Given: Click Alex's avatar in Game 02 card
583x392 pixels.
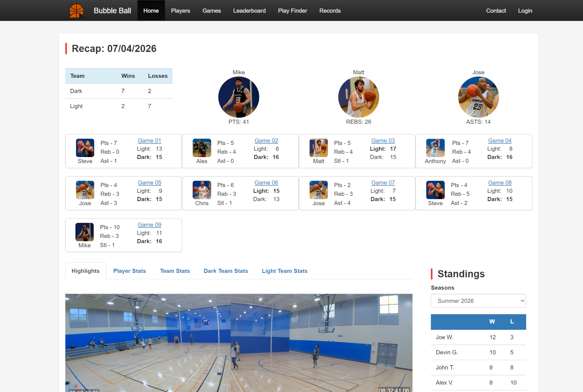Looking at the screenshot, I should pos(202,148).
